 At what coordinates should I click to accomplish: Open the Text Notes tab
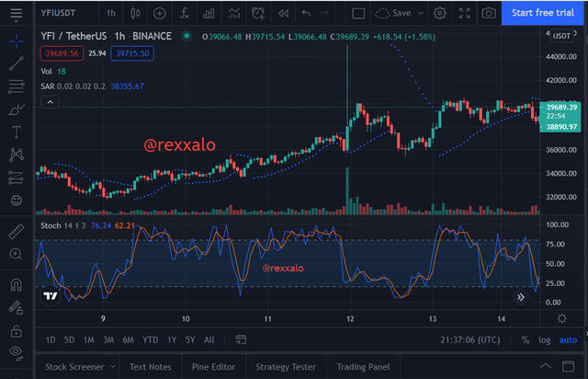point(151,367)
